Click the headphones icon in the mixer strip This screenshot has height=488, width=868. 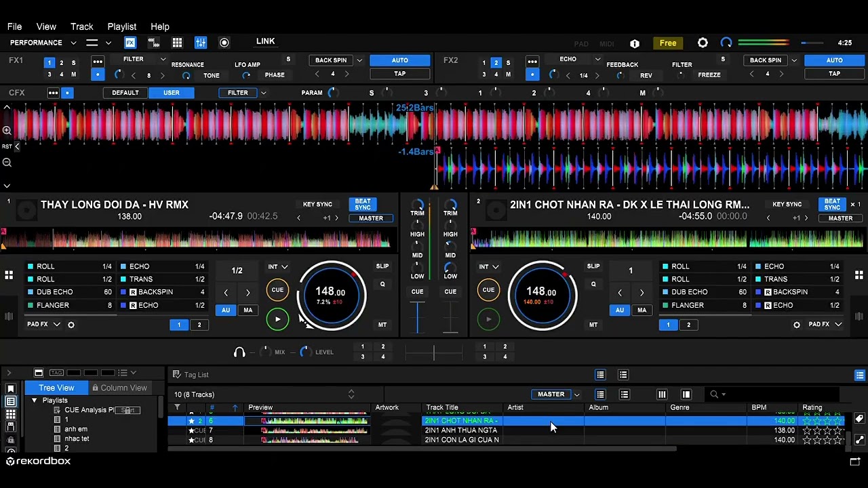click(x=239, y=352)
